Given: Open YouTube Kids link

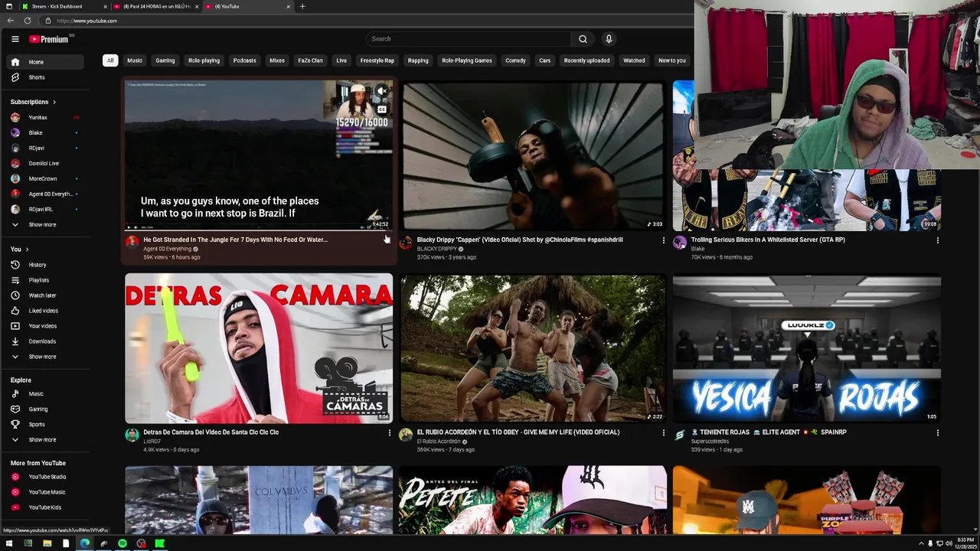Looking at the screenshot, I should point(46,507).
